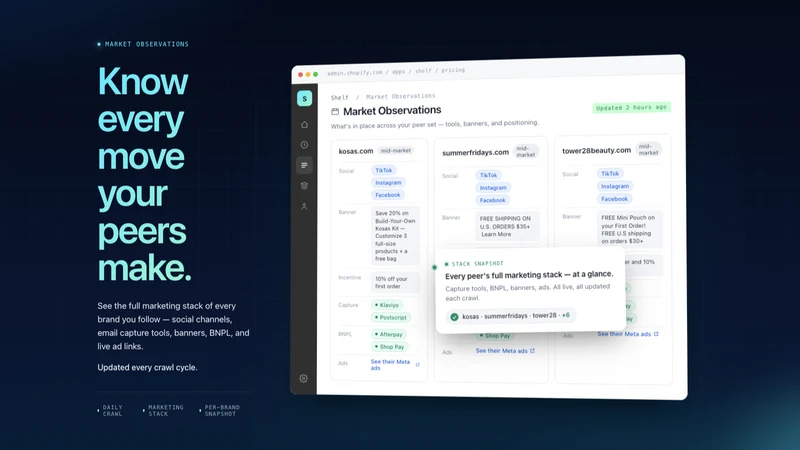Viewport: 800px width, 450px height.
Task: Click the green checkmark in the stack snapshot
Action: point(454,317)
